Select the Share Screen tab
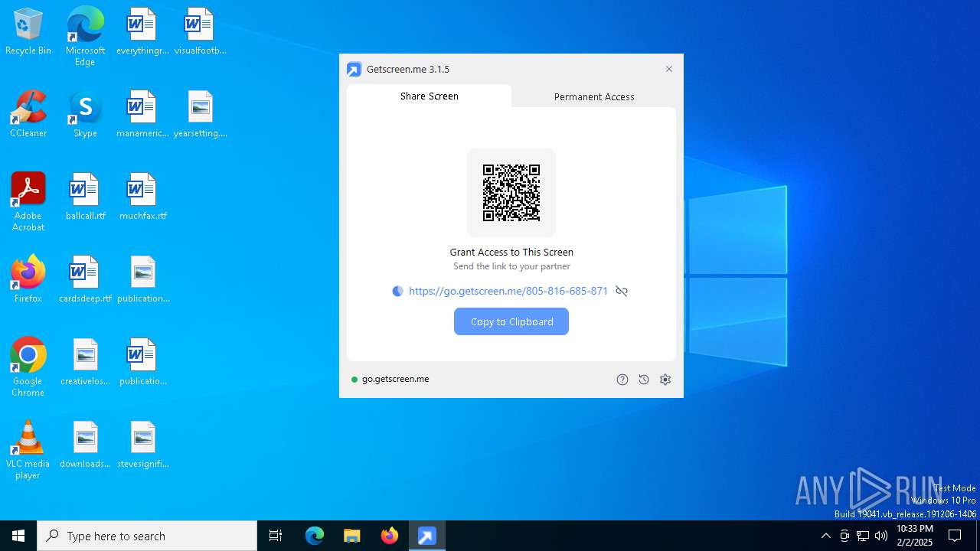 (x=429, y=96)
